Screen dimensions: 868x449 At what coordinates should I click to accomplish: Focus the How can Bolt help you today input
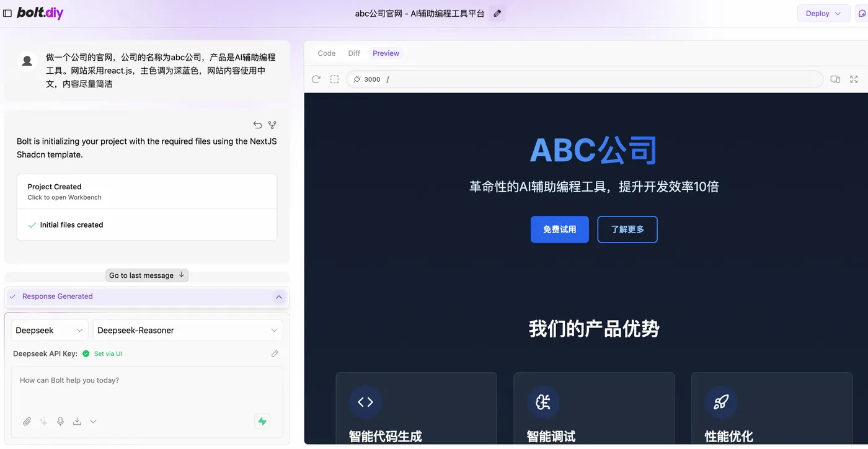tap(147, 388)
